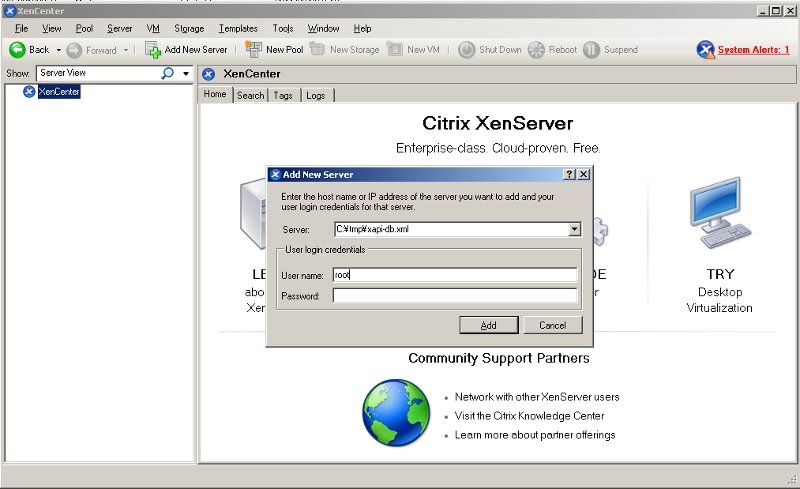The image size is (800, 489).
Task: Click Network with other XenServer users
Action: [537, 397]
